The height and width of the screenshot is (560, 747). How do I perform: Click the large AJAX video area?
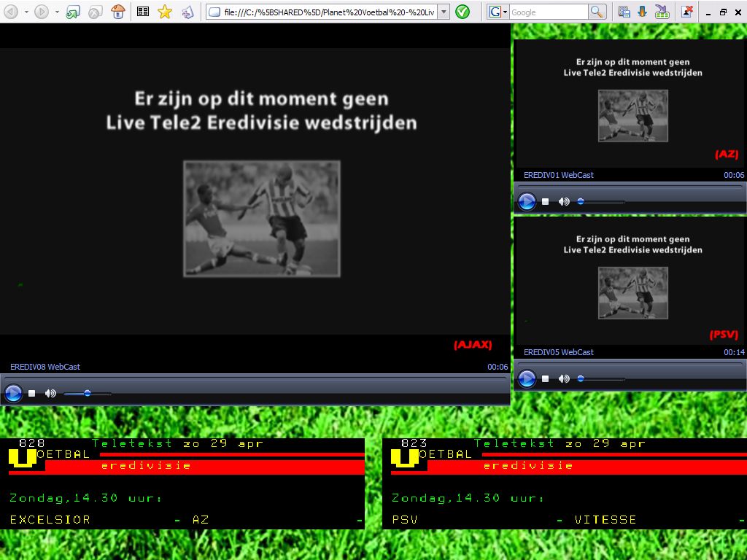pyautogui.click(x=255, y=190)
